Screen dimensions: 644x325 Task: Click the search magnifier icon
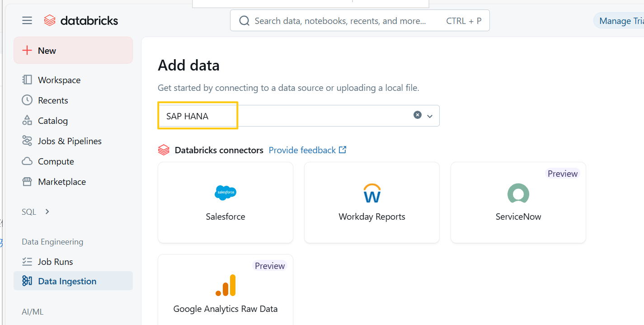tap(244, 21)
